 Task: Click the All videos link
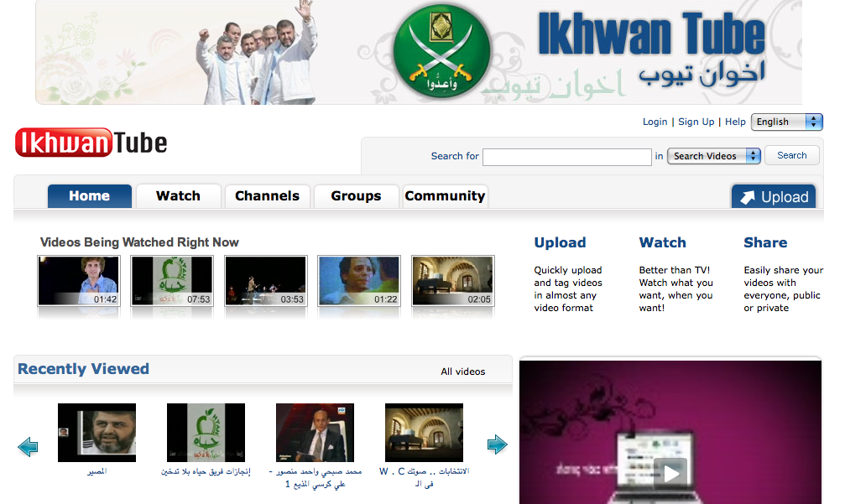[462, 372]
